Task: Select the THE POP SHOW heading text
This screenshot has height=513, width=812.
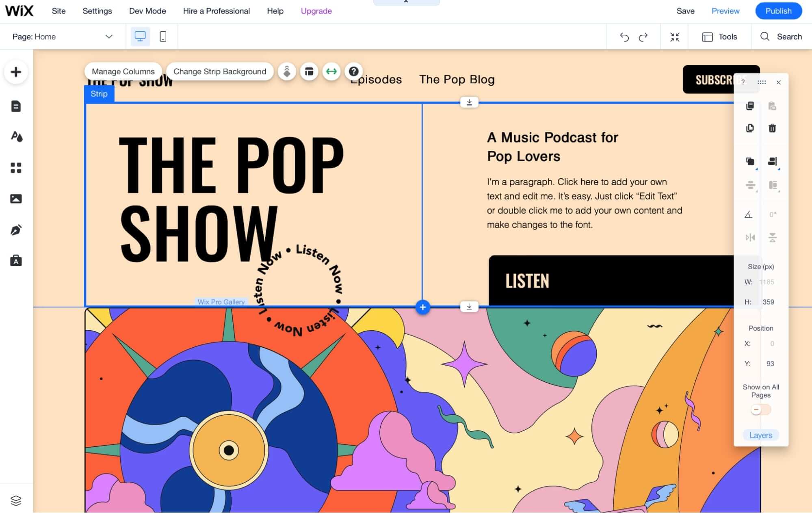Action: click(x=232, y=199)
